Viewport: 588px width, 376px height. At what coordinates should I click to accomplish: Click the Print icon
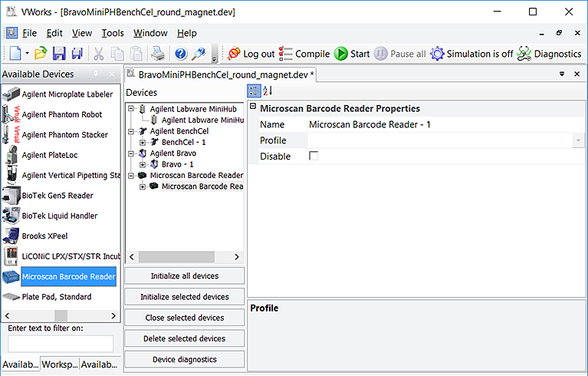click(x=157, y=54)
